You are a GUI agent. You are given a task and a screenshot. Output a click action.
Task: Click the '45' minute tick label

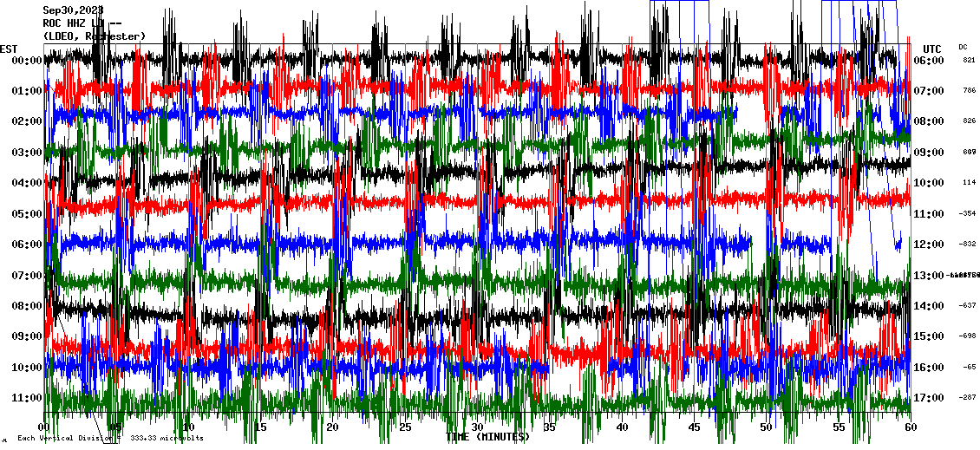694,427
